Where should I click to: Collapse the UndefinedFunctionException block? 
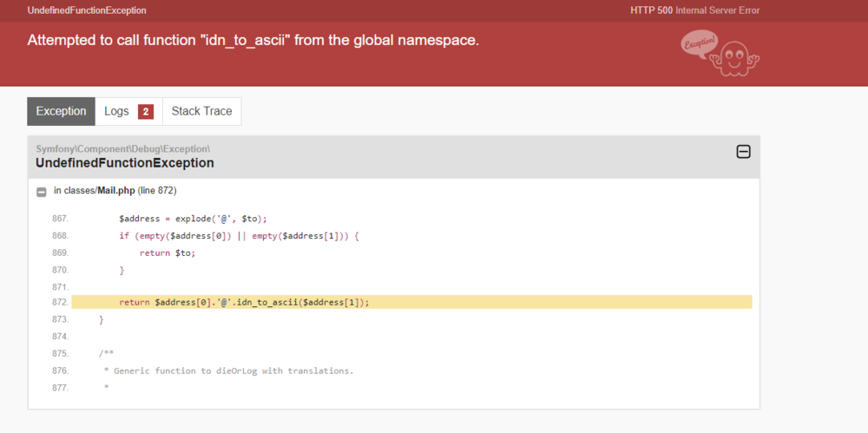[744, 152]
